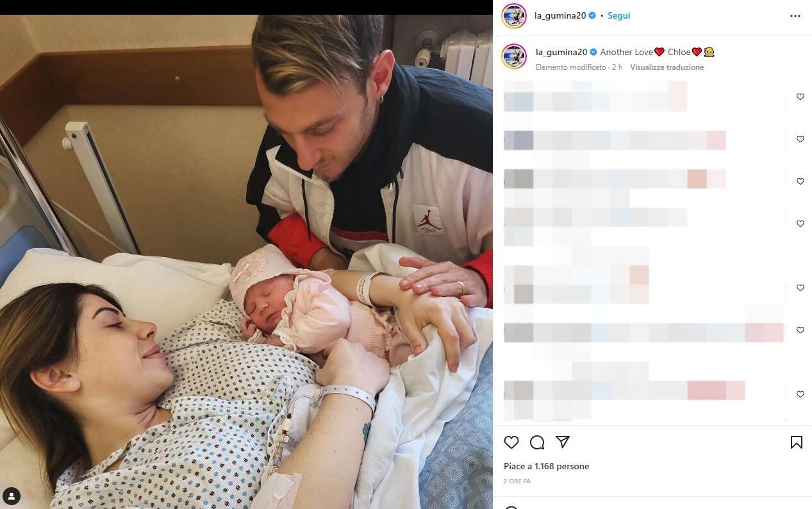Like the third comment
This screenshot has height=509, width=812.
[800, 181]
